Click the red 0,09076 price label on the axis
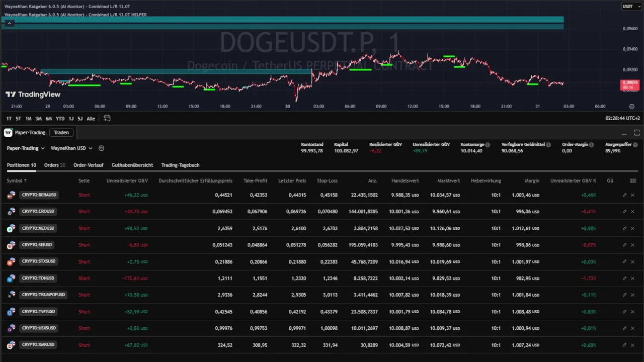 pos(629,84)
